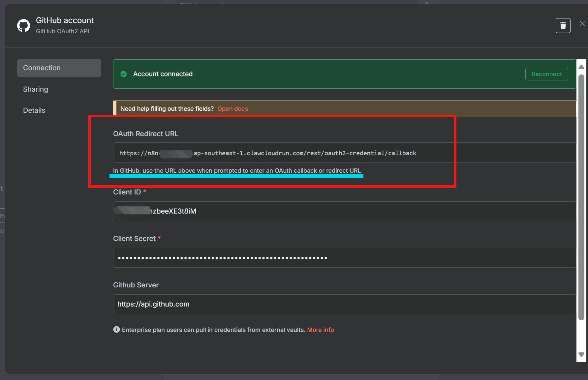This screenshot has height=380, width=588.
Task: Open docs link for help
Action: pyautogui.click(x=232, y=109)
